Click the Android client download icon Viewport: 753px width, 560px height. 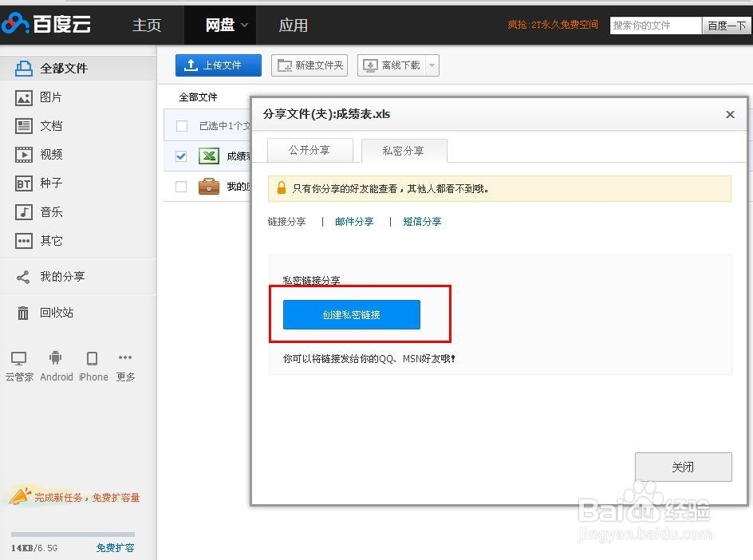pyautogui.click(x=56, y=358)
